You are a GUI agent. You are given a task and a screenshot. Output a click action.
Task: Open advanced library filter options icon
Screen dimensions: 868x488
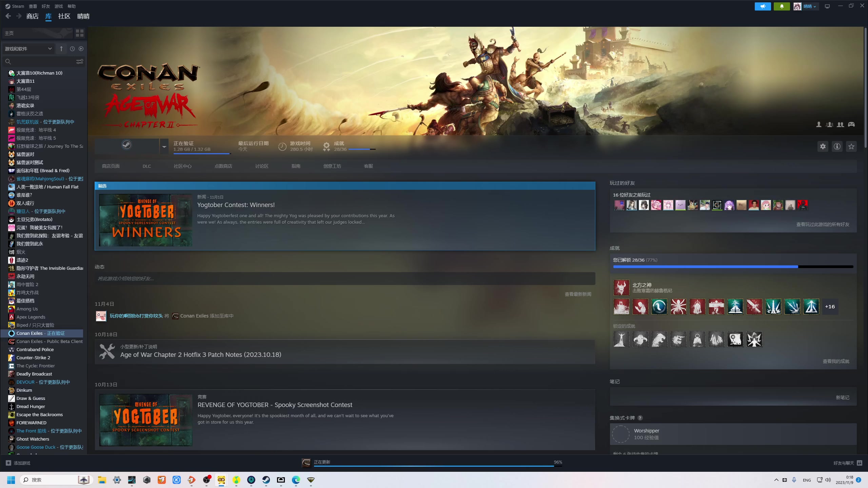click(80, 61)
